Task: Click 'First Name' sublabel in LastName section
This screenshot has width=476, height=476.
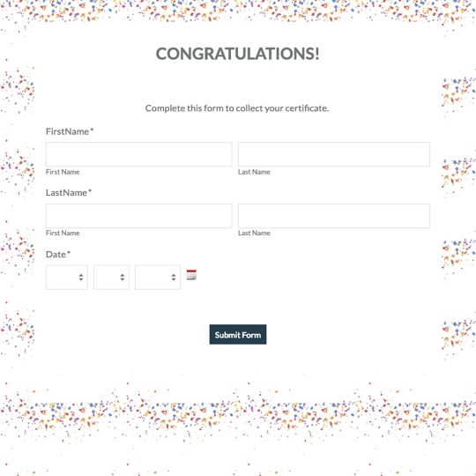Action: [63, 233]
